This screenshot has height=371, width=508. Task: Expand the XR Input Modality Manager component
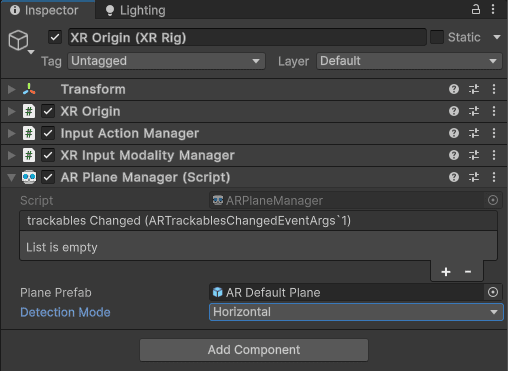pos(12,155)
